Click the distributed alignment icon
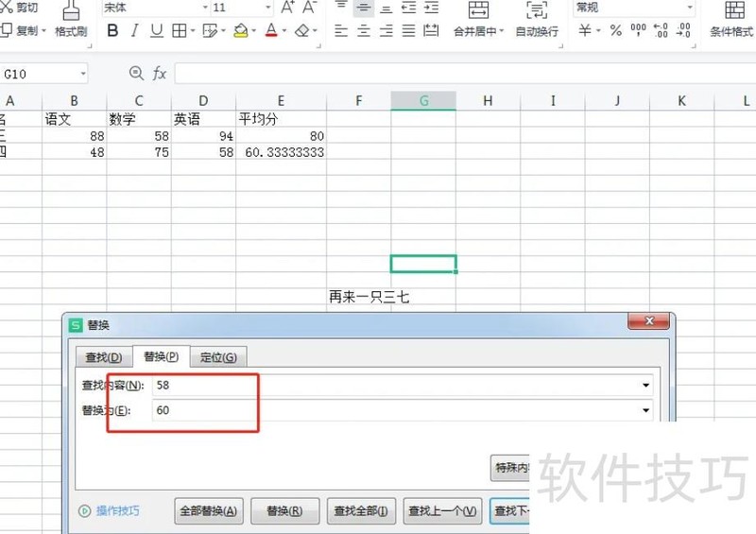 tap(431, 31)
